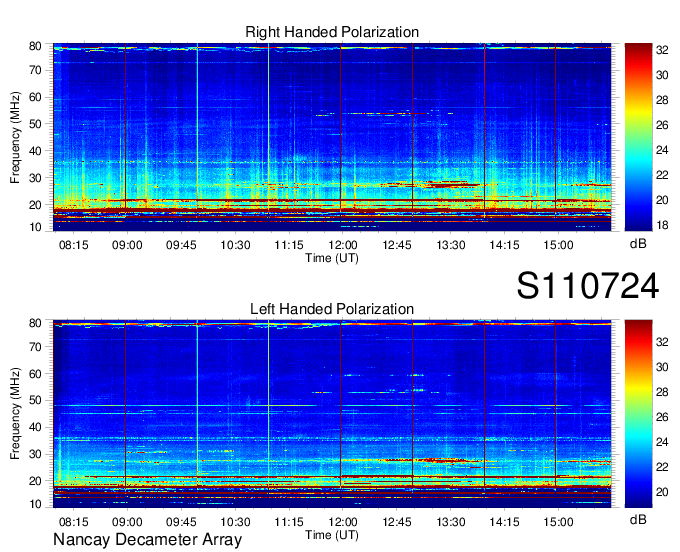The width and height of the screenshot is (680, 552).
Task: Click the 40 MHz tick of the Left Handed plot
Action: [35, 427]
